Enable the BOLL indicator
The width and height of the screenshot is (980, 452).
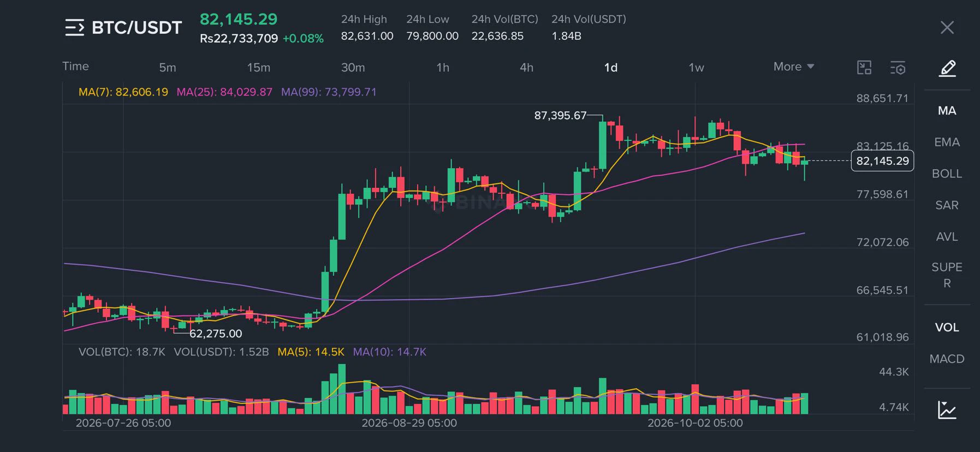[x=947, y=174]
